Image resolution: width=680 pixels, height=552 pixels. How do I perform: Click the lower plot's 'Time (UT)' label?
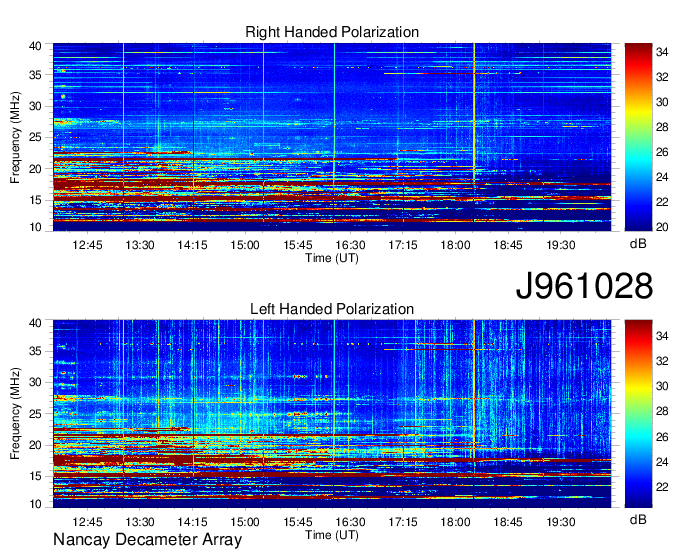click(x=332, y=535)
